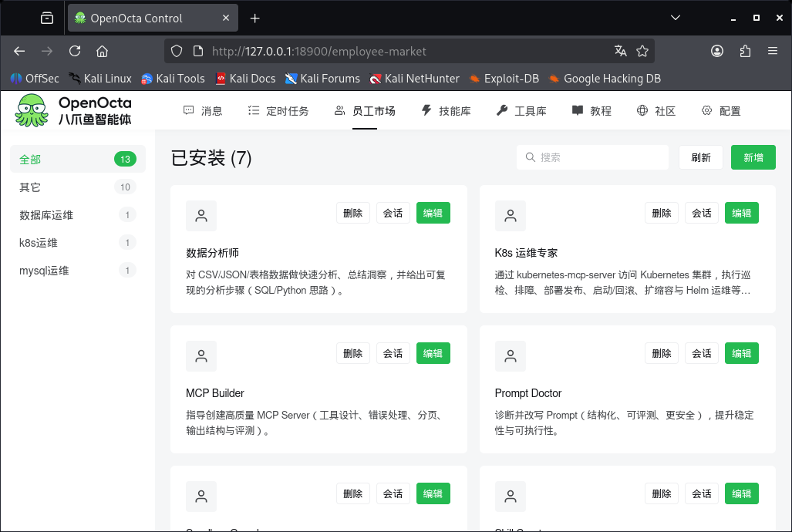Click the OpenOcta octopus logo

[x=32, y=110]
